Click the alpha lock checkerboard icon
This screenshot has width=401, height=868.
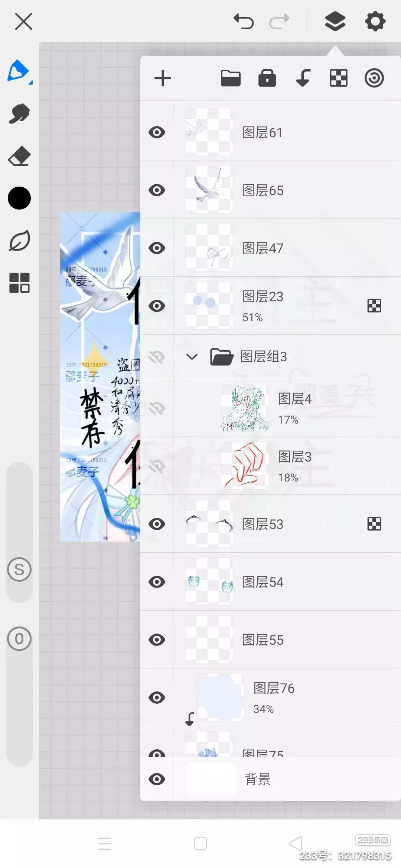click(339, 78)
